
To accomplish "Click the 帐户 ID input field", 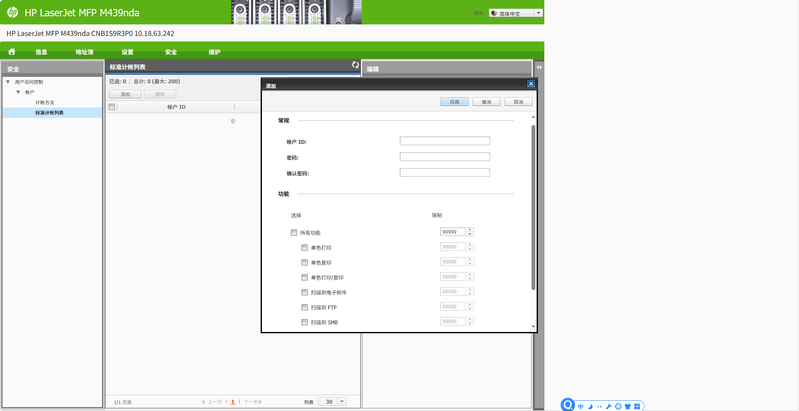I will pos(444,141).
